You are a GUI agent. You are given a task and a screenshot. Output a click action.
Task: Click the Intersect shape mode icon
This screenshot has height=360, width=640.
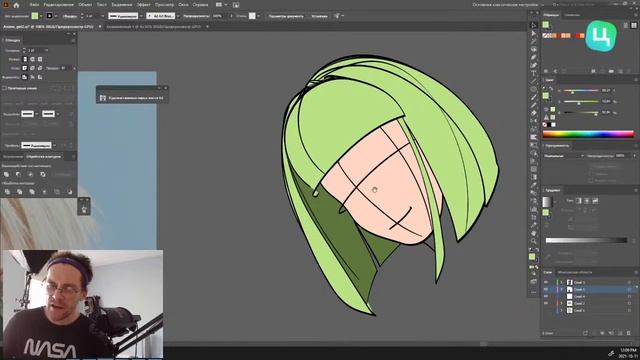[x=31, y=174]
